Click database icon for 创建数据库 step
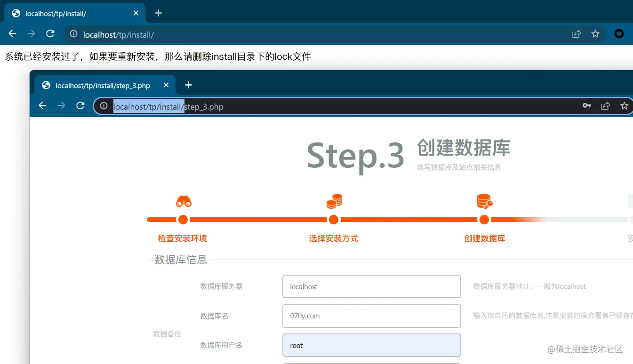The width and height of the screenshot is (633, 364). click(x=485, y=201)
